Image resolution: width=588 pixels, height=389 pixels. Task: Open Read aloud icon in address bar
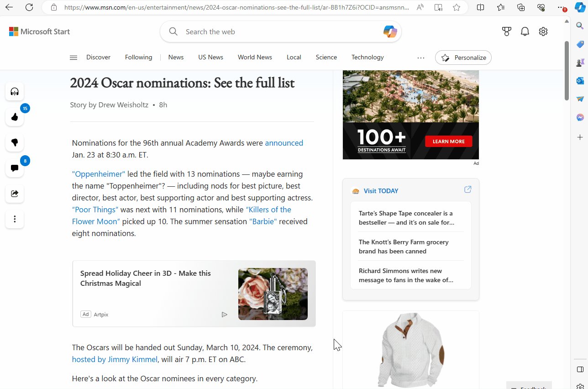(x=420, y=7)
